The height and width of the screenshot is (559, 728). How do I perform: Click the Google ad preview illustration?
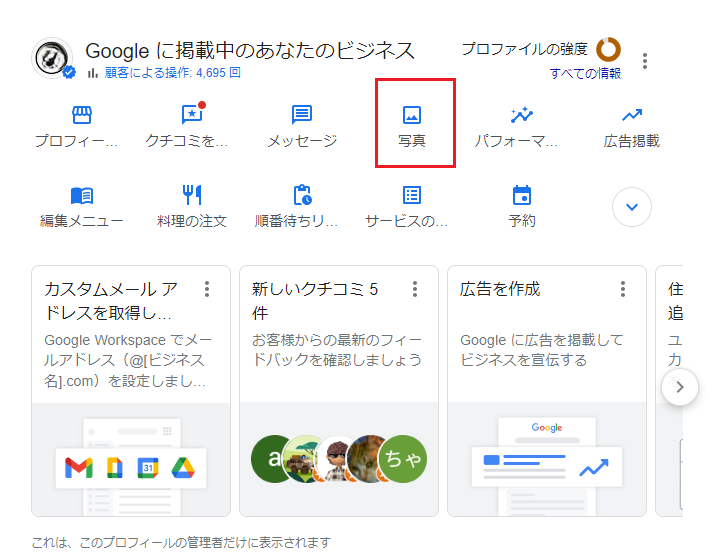click(547, 466)
